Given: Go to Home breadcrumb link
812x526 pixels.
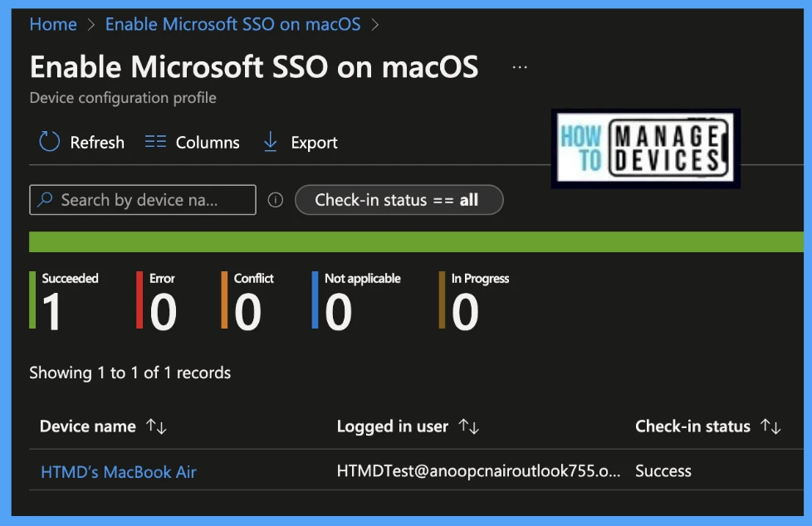Looking at the screenshot, I should [x=53, y=24].
